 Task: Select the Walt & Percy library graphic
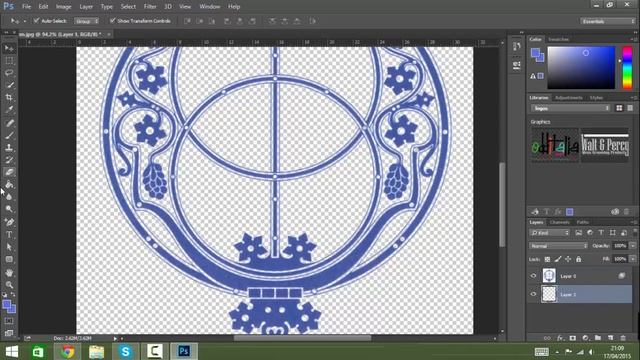coord(605,146)
